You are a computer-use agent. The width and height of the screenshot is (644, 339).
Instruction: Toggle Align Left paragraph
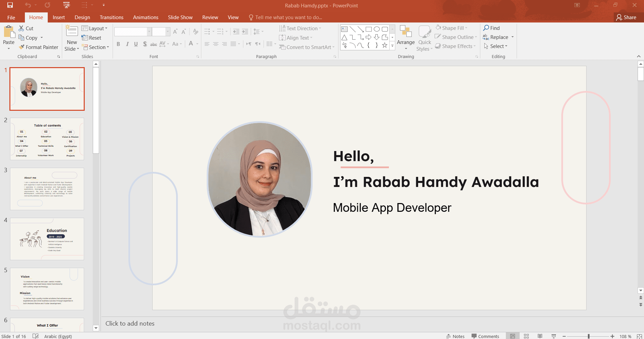tap(207, 44)
